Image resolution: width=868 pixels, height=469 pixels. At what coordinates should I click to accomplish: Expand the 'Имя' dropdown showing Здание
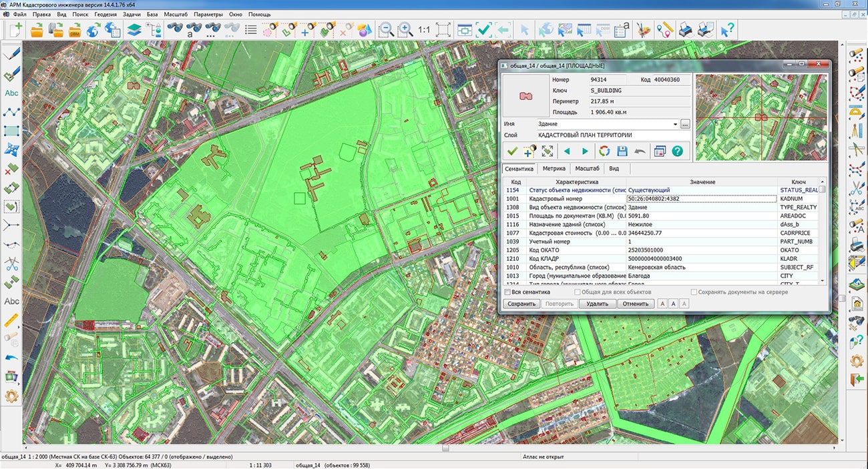(674, 124)
